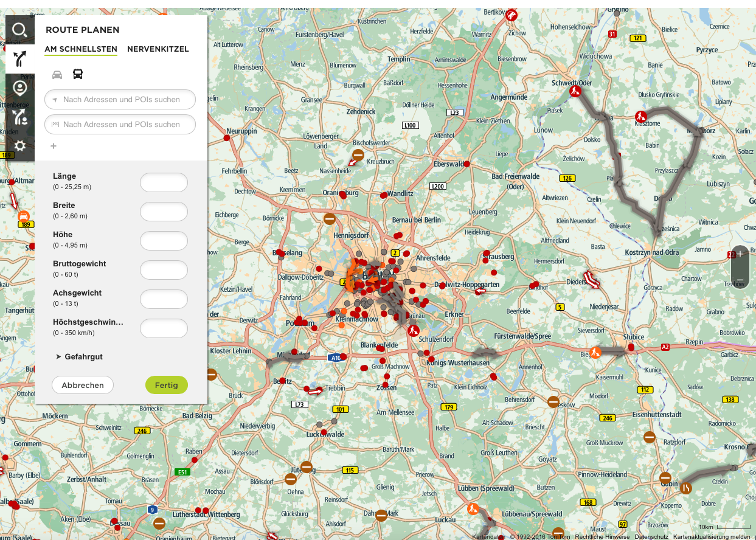Viewport: 756px width, 540px height.
Task: Open settings gear in sidebar
Action: point(20,146)
